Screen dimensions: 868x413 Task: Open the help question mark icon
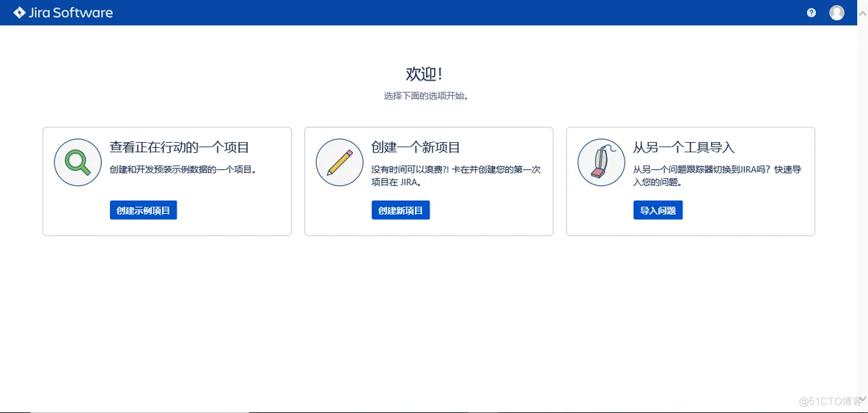812,12
